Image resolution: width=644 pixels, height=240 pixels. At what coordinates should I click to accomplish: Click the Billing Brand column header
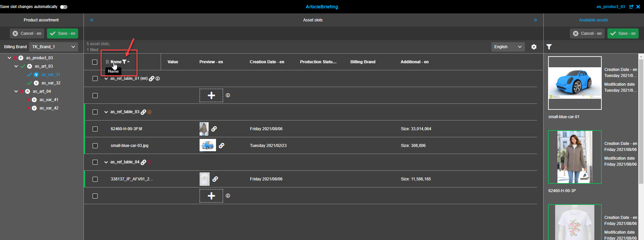[x=363, y=62]
